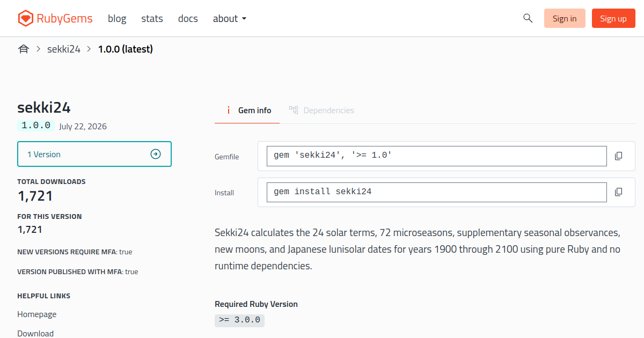Open the blog nav item
This screenshot has height=338, width=644.
[x=117, y=18]
